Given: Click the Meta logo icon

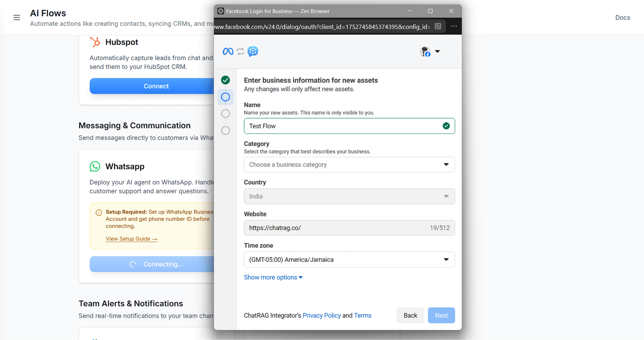Looking at the screenshot, I should coord(228,51).
